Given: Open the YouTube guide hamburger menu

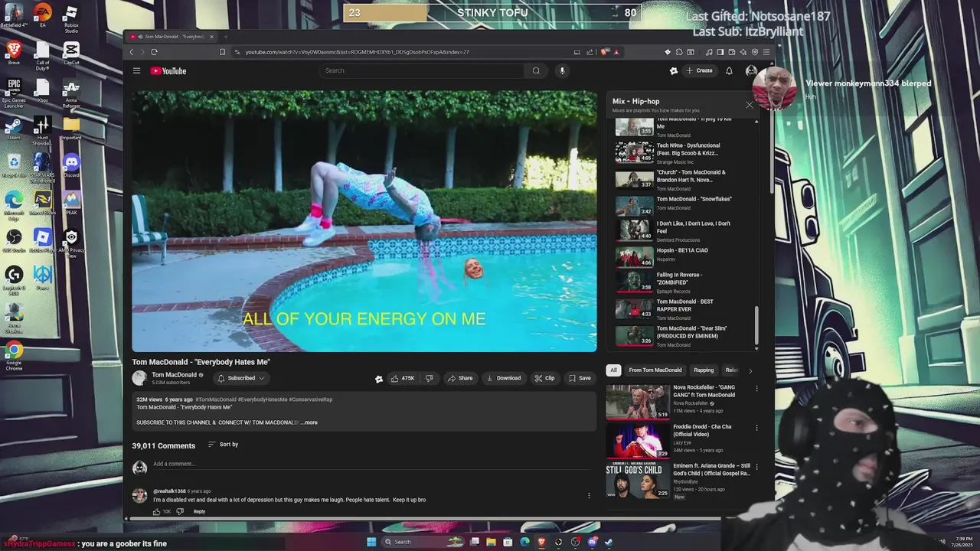Looking at the screenshot, I should (136, 71).
